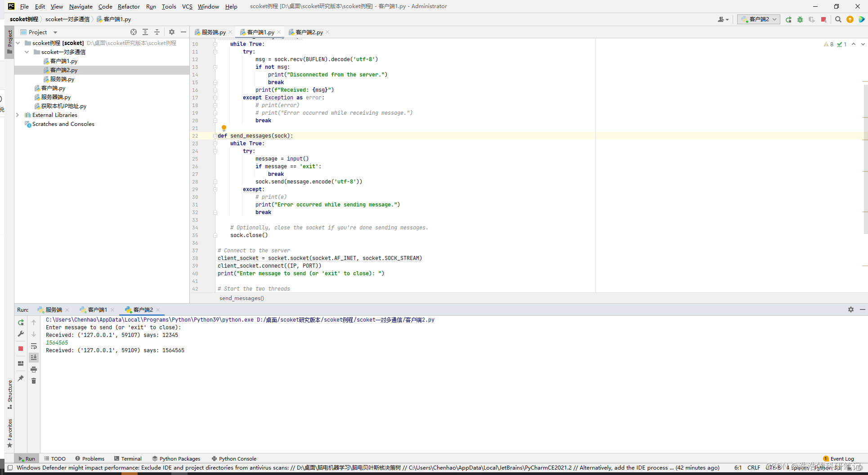Viewport: 868px width, 475px height.
Task: Go to next highlighted error arrow
Action: pyautogui.click(x=863, y=44)
